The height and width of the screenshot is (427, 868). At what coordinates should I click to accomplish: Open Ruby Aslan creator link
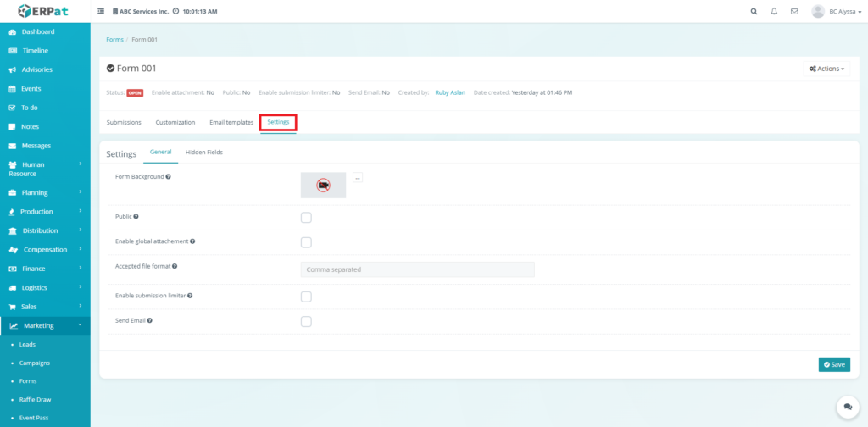pyautogui.click(x=452, y=92)
